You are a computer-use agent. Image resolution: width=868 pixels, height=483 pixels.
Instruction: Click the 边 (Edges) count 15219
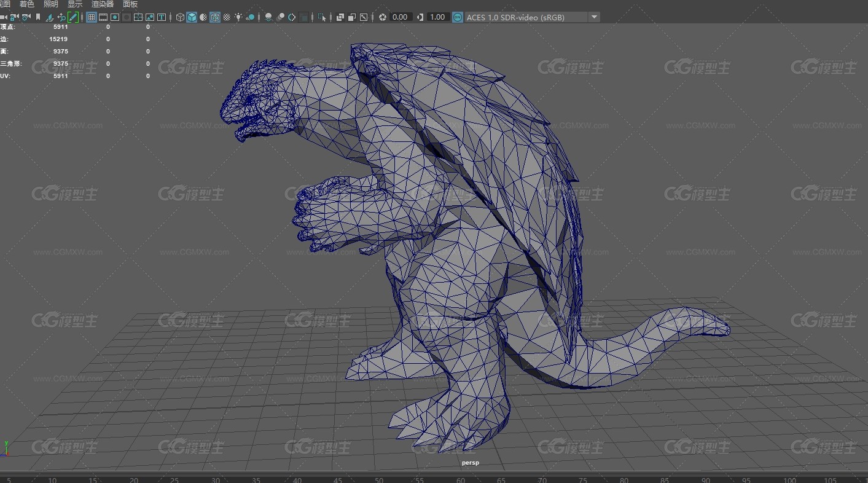[x=58, y=39]
